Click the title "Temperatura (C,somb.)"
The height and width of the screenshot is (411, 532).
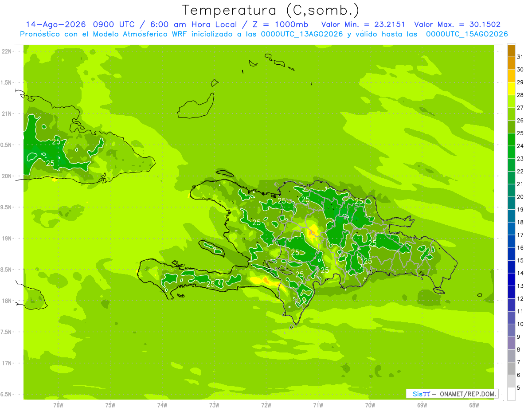pos(271,10)
